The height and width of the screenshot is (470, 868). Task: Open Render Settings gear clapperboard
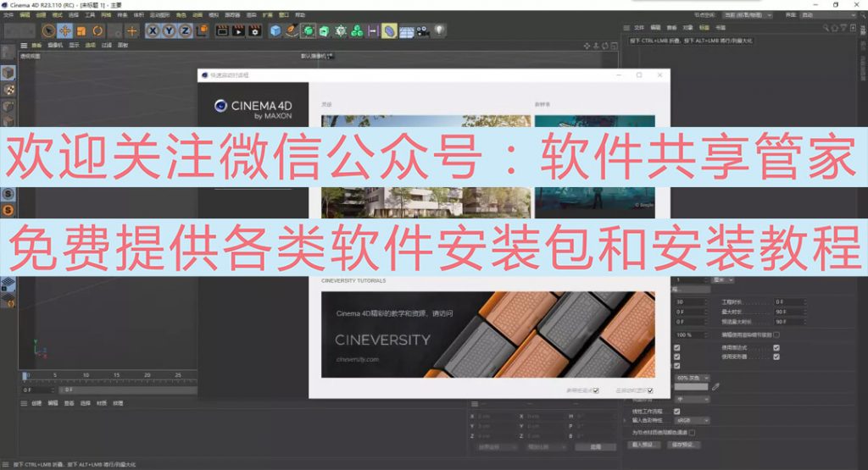pos(255,31)
